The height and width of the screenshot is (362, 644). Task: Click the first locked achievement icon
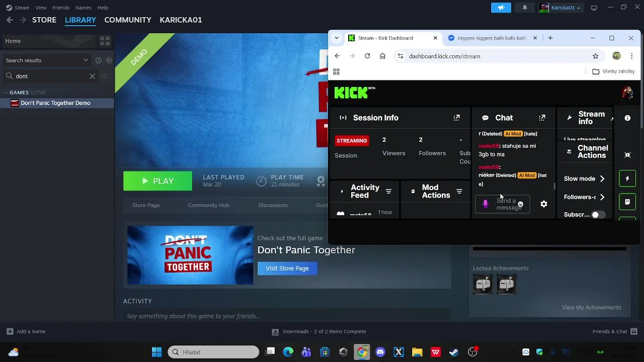point(482,285)
